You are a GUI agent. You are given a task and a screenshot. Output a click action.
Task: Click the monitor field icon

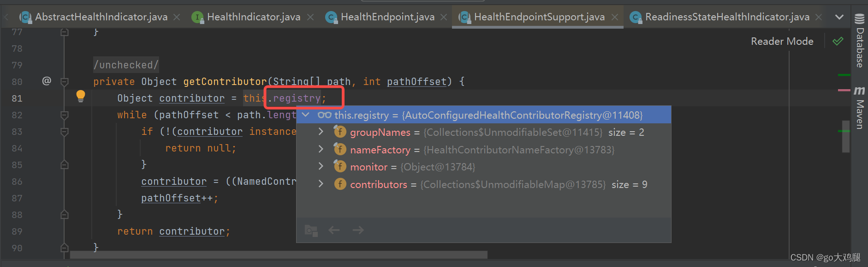340,167
